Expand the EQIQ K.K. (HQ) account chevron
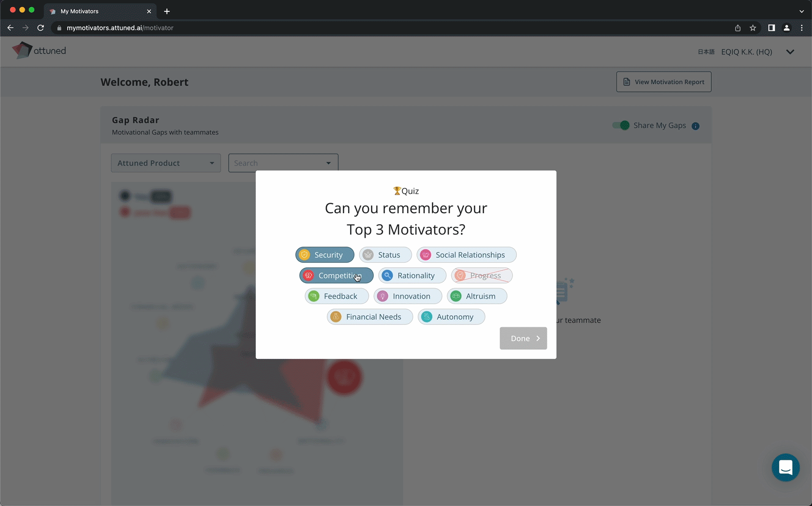 (790, 52)
